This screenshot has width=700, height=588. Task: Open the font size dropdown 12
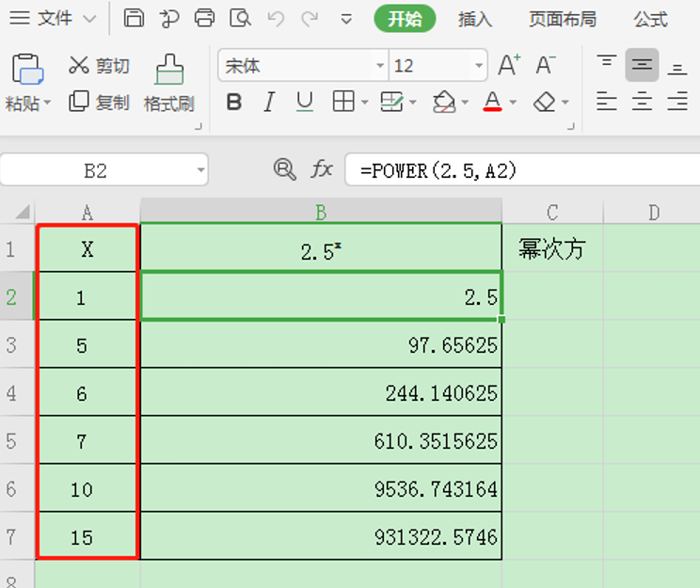(x=479, y=66)
